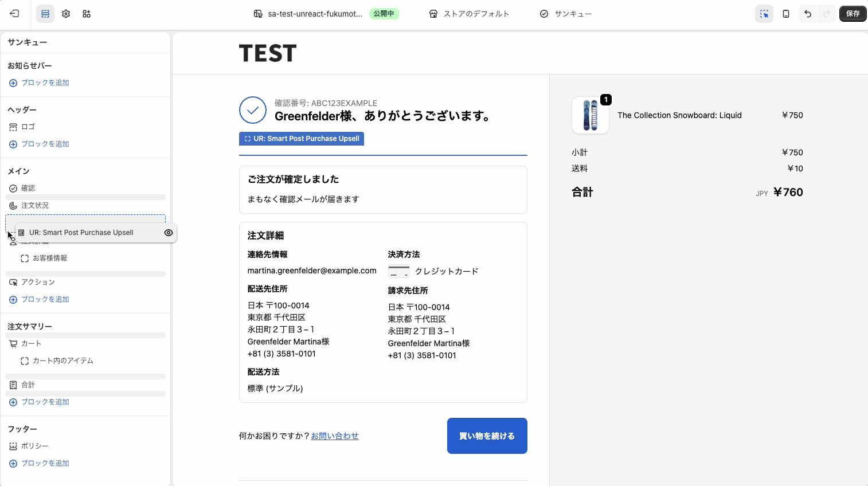Toggle the inspector selection mode icon

(x=764, y=14)
